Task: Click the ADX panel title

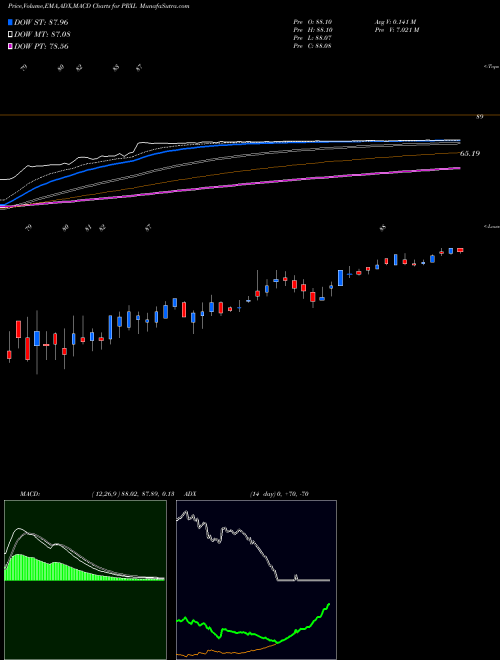Action: [x=191, y=494]
